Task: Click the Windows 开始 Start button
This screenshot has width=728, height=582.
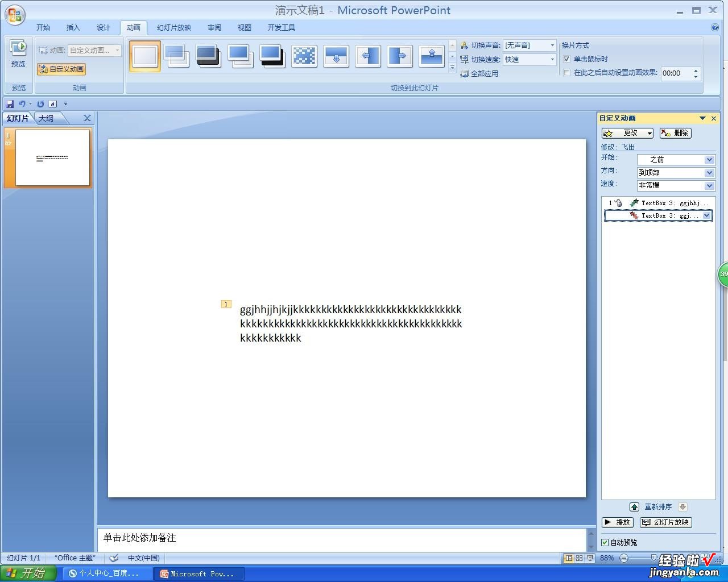Action: [27, 573]
